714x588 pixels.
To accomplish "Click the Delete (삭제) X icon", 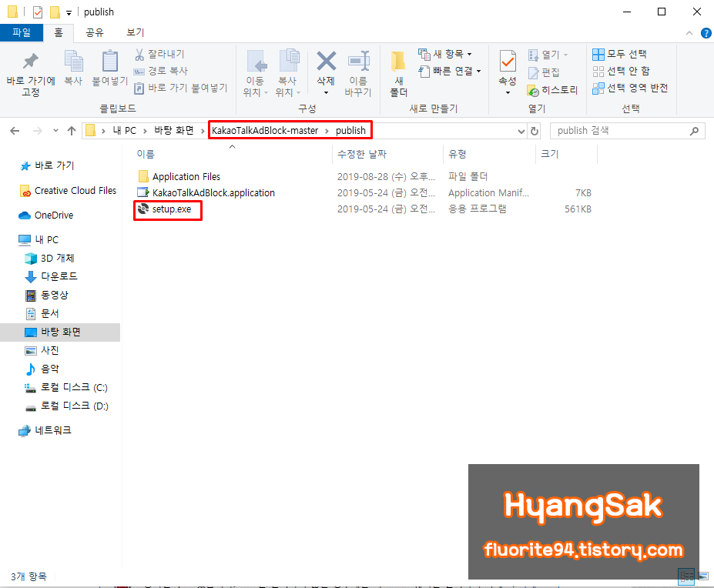I will point(326,61).
